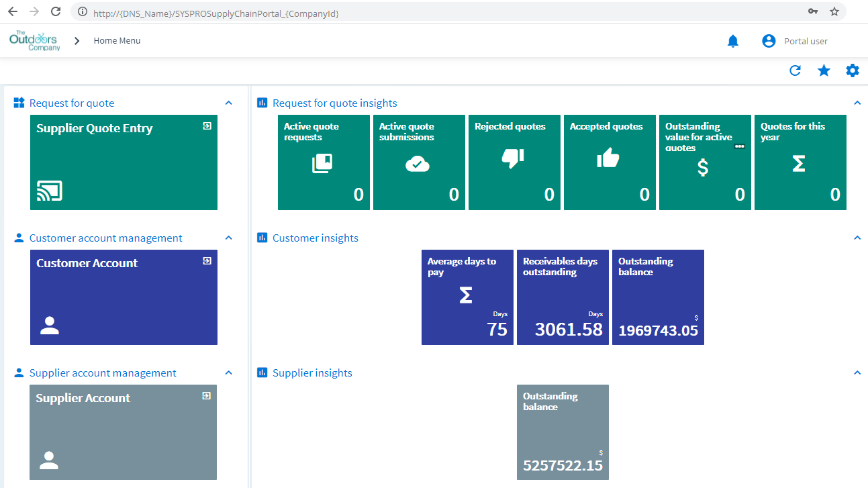The width and height of the screenshot is (868, 488).
Task: Click open icon on Customer Account tile
Action: tap(207, 260)
